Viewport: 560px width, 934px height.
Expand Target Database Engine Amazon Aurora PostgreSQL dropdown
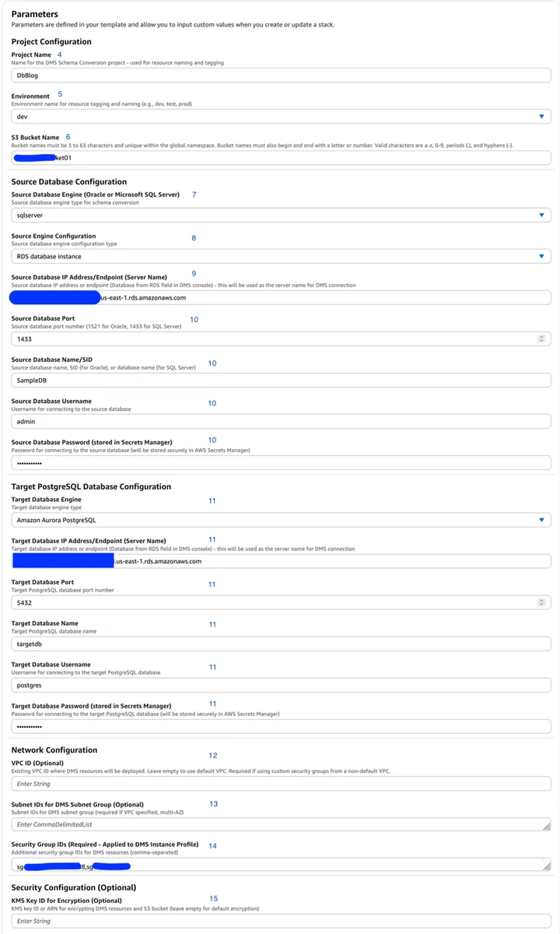click(282, 520)
